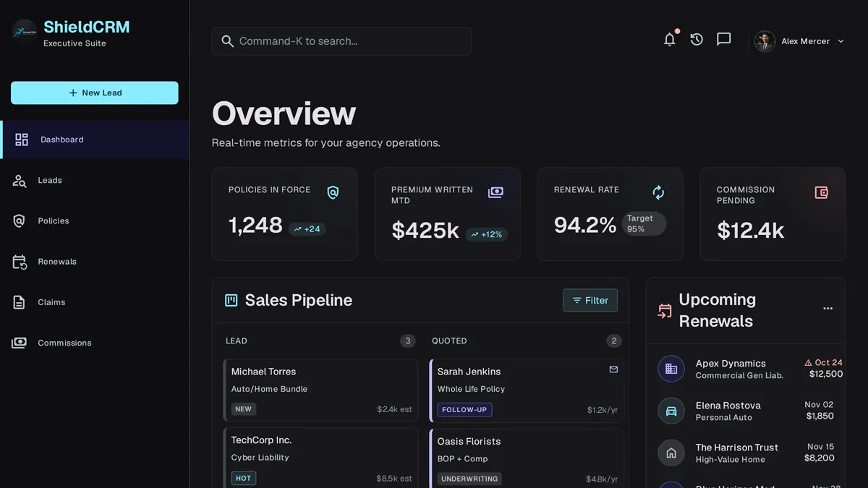868x488 pixels.
Task: Click the Upcoming Renewals calendar icon
Action: click(665, 311)
